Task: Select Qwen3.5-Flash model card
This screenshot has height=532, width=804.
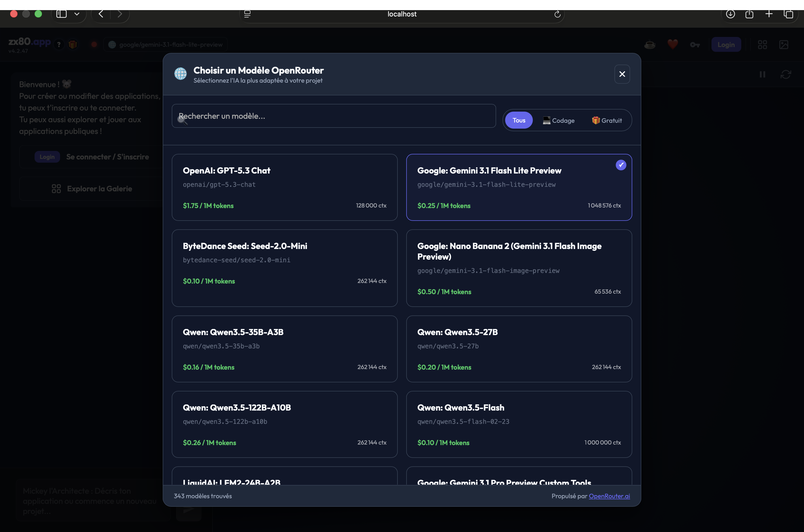Action: pos(519,424)
